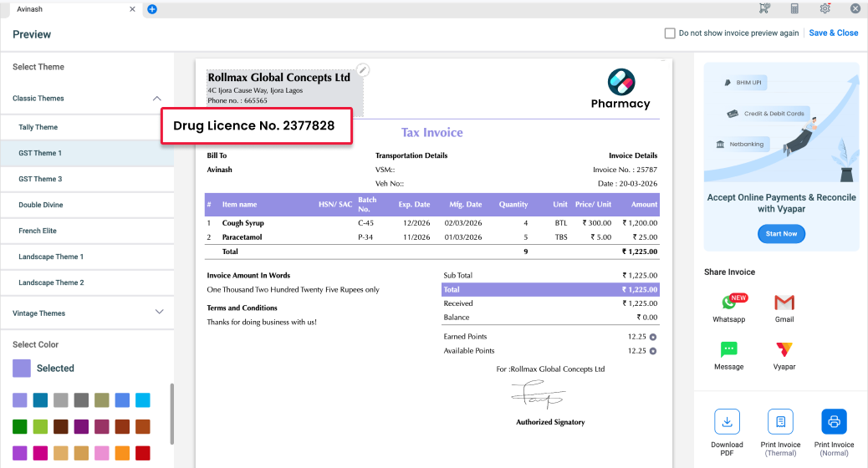Select the Tally Theme
Viewport: 868px width, 468px height.
[87, 127]
